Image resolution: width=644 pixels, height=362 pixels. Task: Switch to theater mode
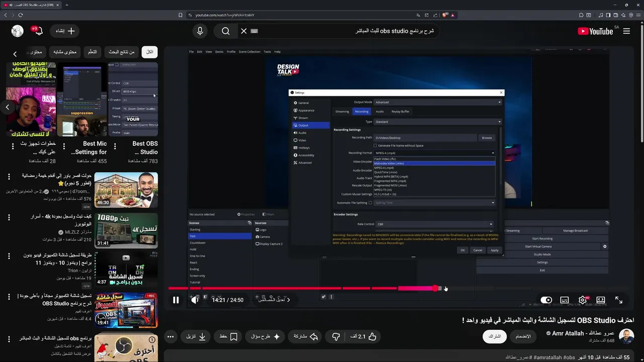pyautogui.click(x=601, y=300)
